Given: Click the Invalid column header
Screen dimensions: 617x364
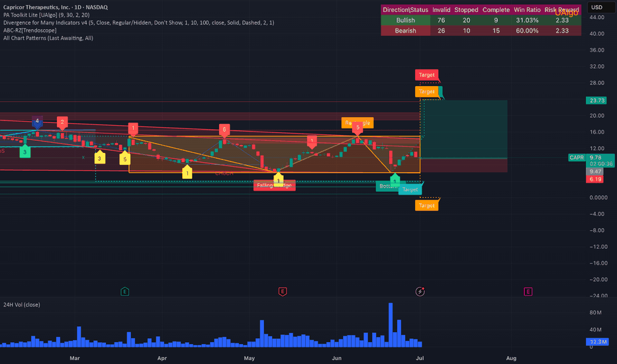Looking at the screenshot, I should pos(441,10).
